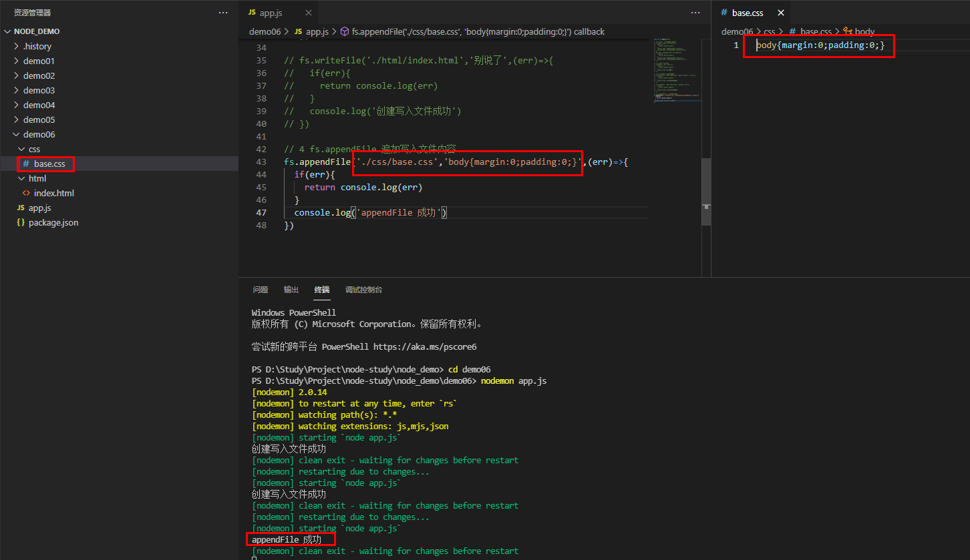970x560 pixels.
Task: Click the JavaScript icon beside app.js in sidebar
Action: tap(21, 208)
